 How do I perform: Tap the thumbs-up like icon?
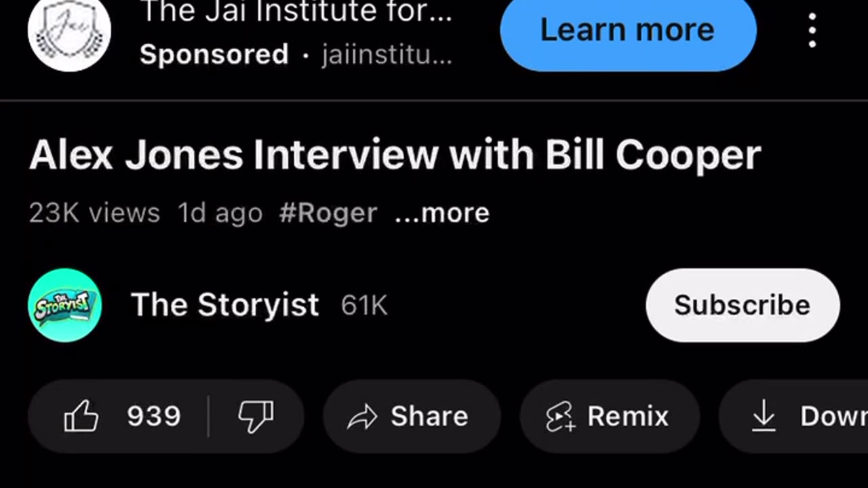click(81, 416)
